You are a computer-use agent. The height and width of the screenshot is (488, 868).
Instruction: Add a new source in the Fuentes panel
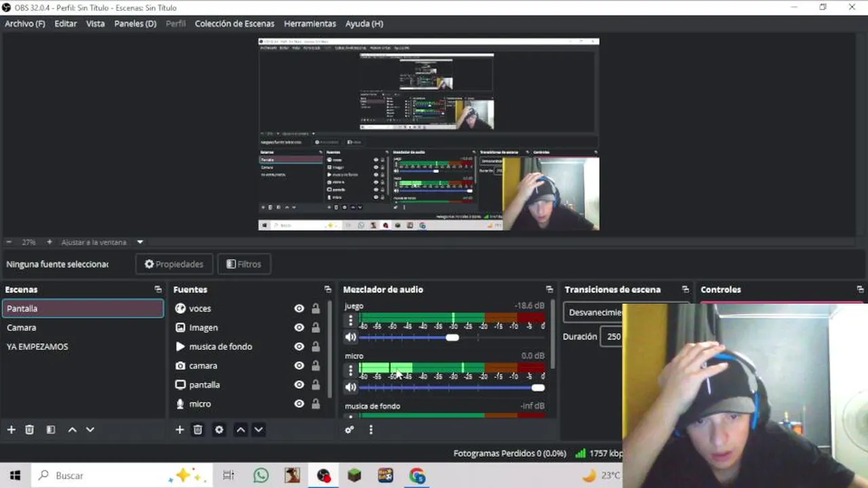[180, 430]
